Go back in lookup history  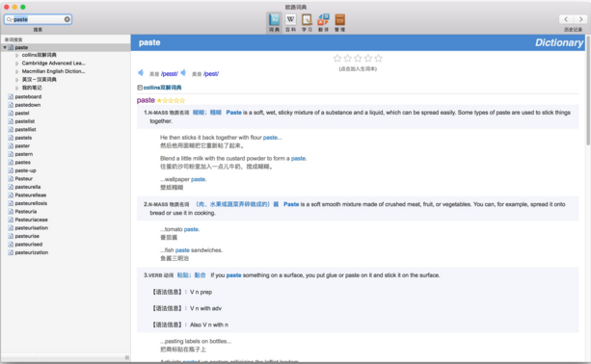(566, 19)
